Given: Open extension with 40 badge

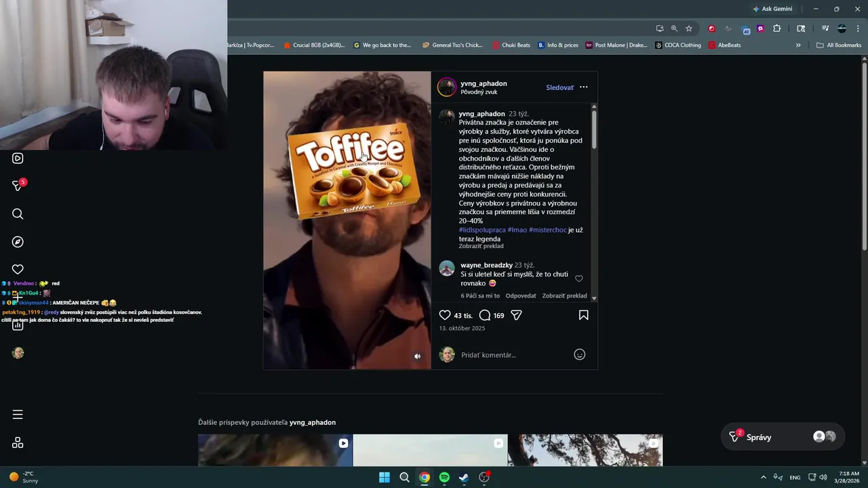Looking at the screenshot, I should (x=746, y=29).
